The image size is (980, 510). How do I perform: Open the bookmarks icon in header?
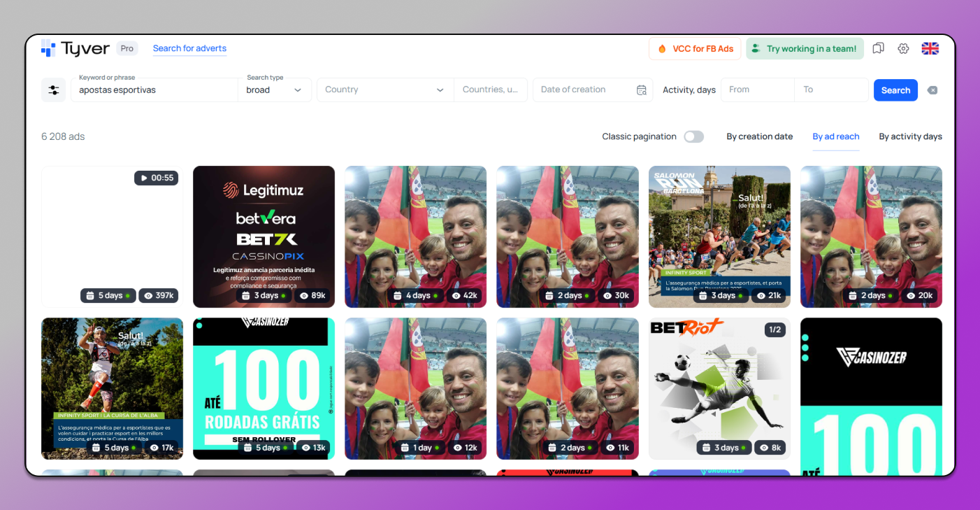point(878,48)
